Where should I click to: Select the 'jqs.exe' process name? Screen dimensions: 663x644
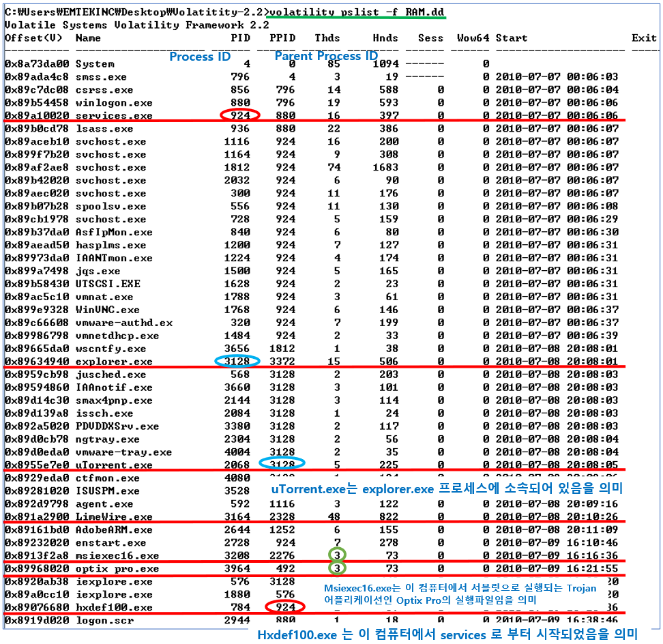[x=98, y=271]
